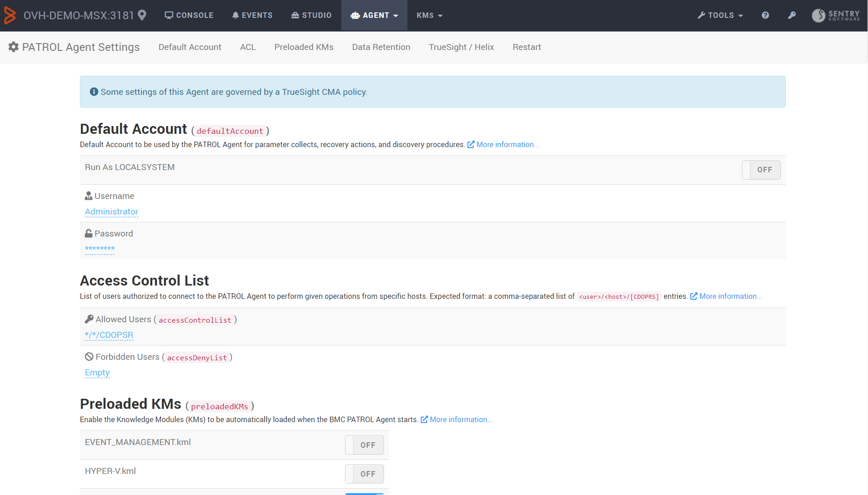This screenshot has height=495, width=868.
Task: Click the location pin icon beside hostname
Action: (142, 15)
